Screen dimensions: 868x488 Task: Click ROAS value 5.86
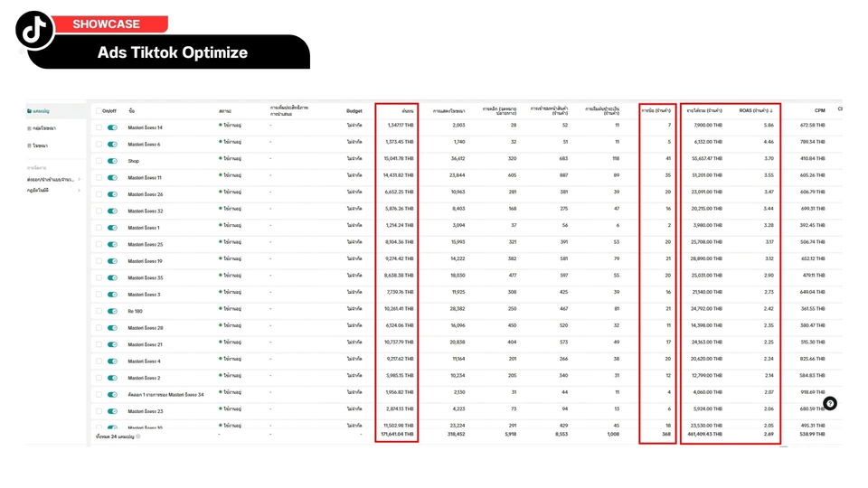769,125
